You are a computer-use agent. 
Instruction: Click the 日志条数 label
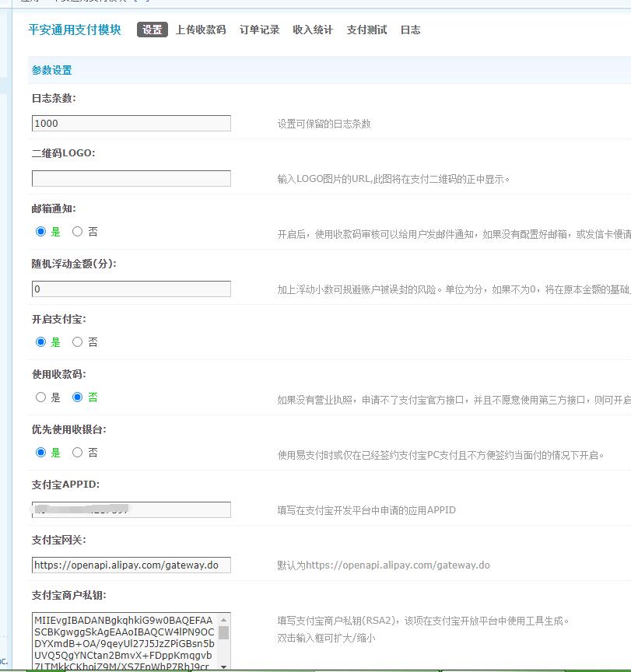tap(54, 98)
